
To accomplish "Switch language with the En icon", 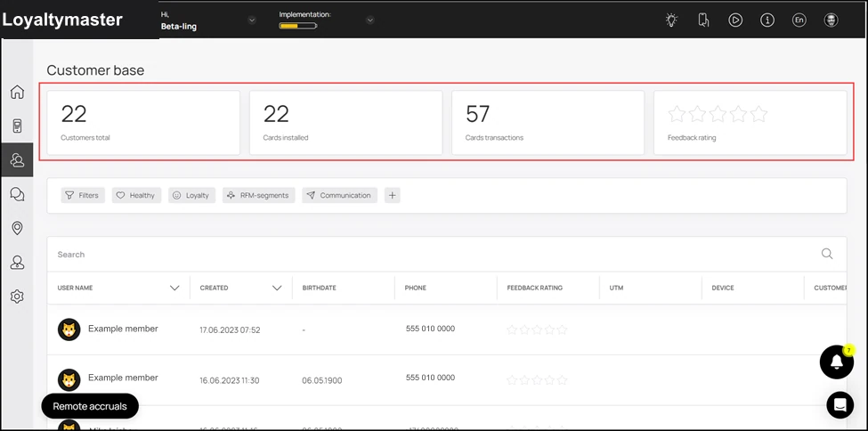I will [799, 20].
